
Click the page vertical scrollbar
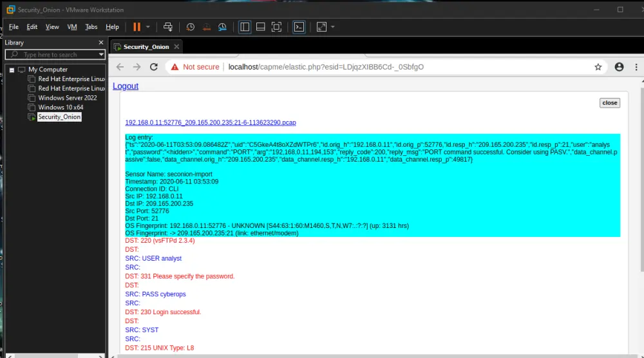(642, 180)
